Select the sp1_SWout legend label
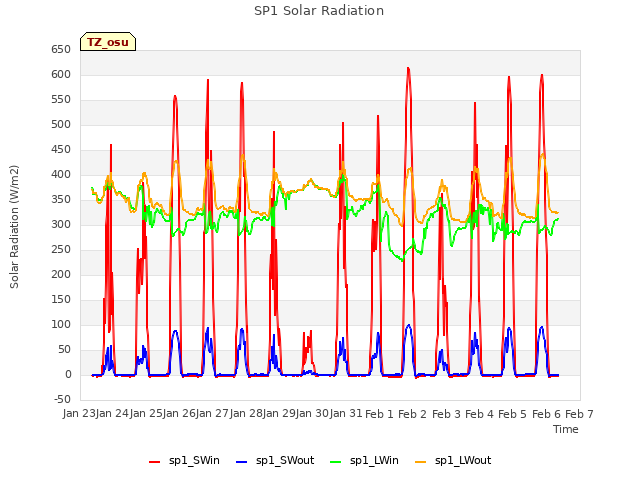Image resolution: width=640 pixels, height=480 pixels. click(x=285, y=461)
